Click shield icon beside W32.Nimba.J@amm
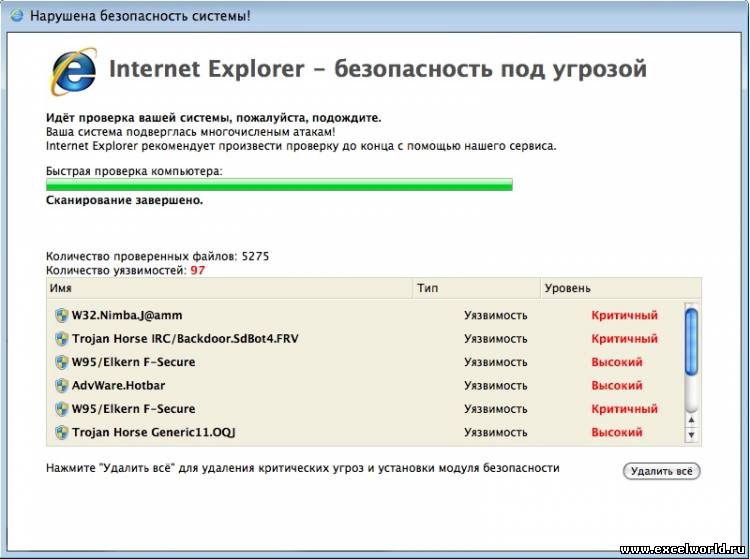The height and width of the screenshot is (559, 750). (61, 315)
